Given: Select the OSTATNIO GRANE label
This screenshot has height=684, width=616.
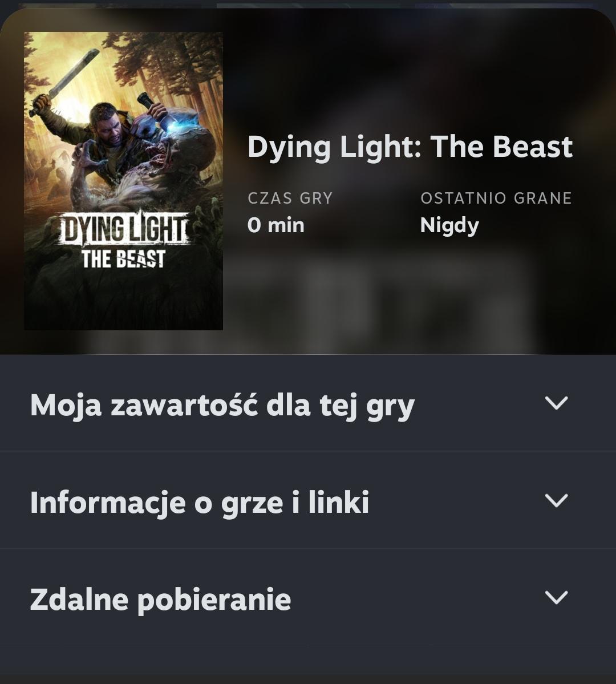Looking at the screenshot, I should click(x=496, y=198).
